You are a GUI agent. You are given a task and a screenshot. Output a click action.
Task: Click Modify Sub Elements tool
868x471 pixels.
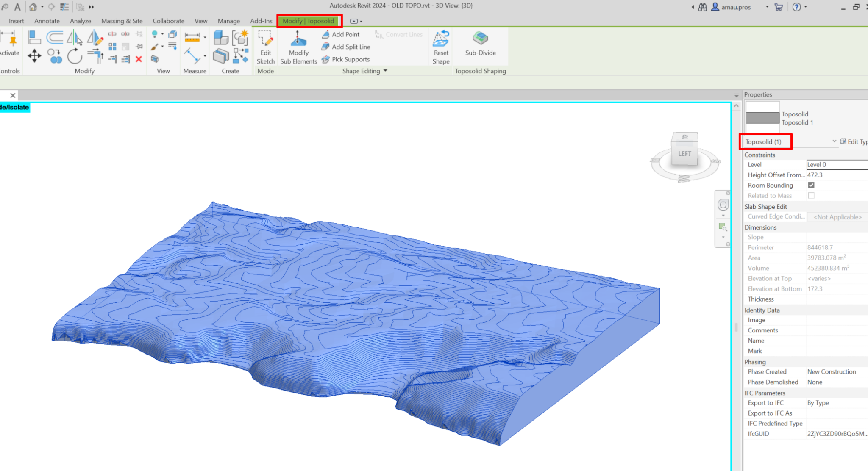pyautogui.click(x=298, y=47)
